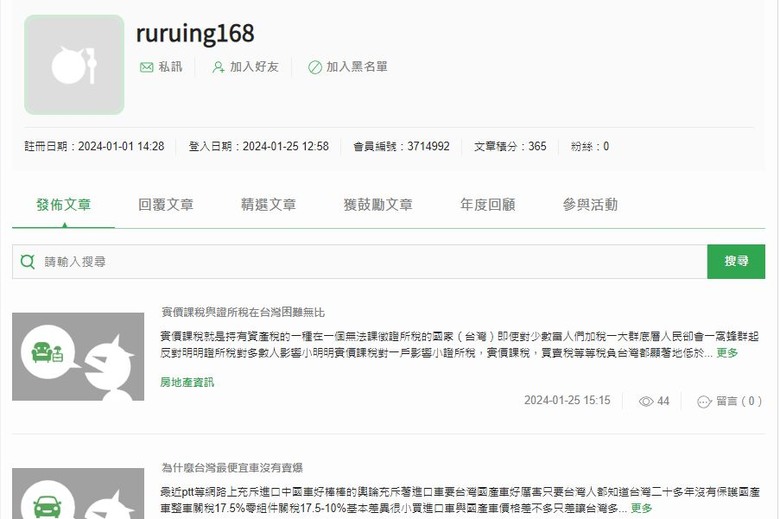This screenshot has height=519, width=780.
Task: Click the green 搜尋 button
Action: pyautogui.click(x=736, y=261)
